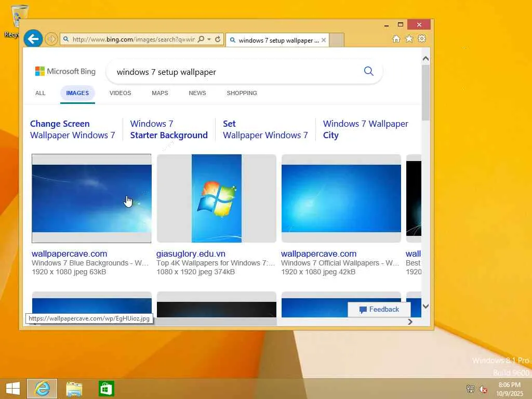Viewport: 532px width, 399px height.
Task: Open 'Windows 7 Wallpaper City' suggestion
Action: (365, 129)
